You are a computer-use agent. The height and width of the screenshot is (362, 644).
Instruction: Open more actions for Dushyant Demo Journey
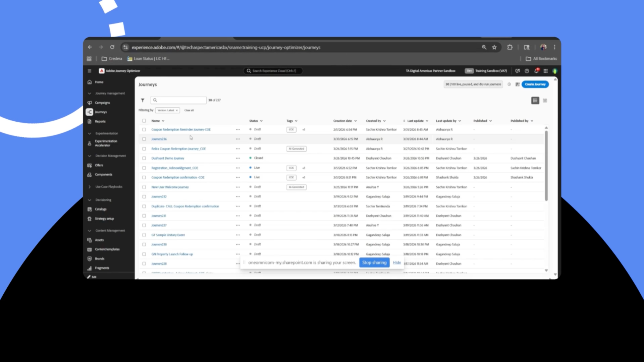(x=238, y=158)
